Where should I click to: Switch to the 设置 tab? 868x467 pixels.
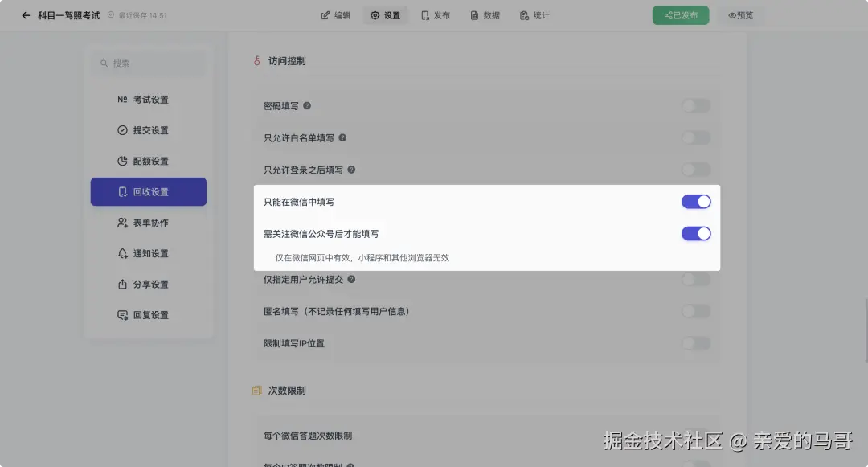point(385,15)
